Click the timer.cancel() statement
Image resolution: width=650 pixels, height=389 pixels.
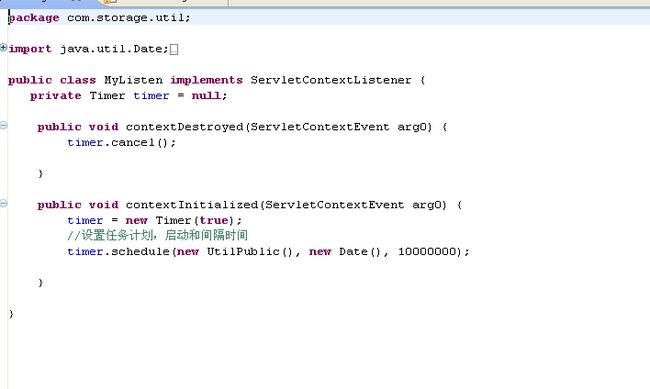pyautogui.click(x=121, y=143)
